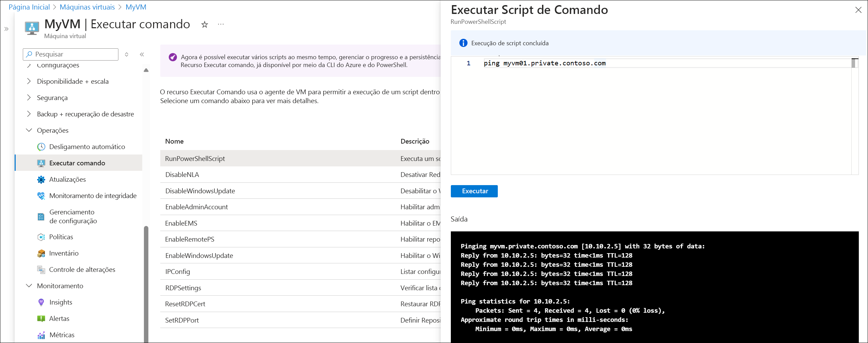Click the Desligamento automático clock icon

point(41,147)
